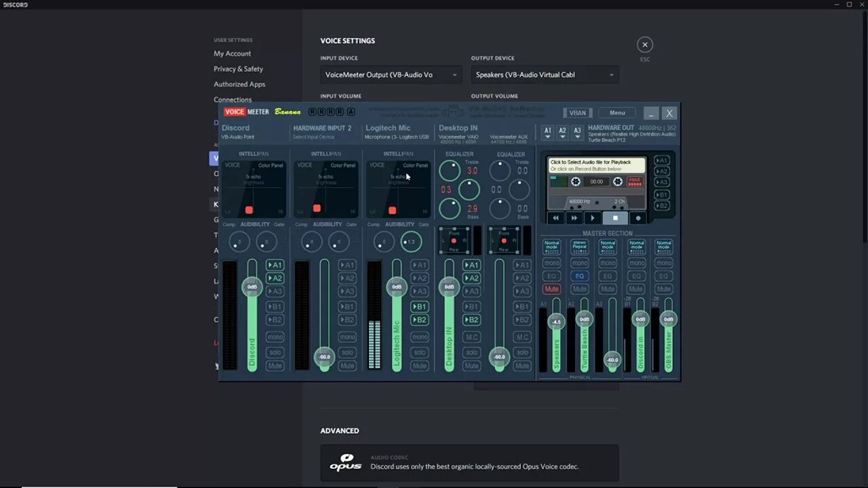Open Authorized Apps in Discord settings

(239, 84)
